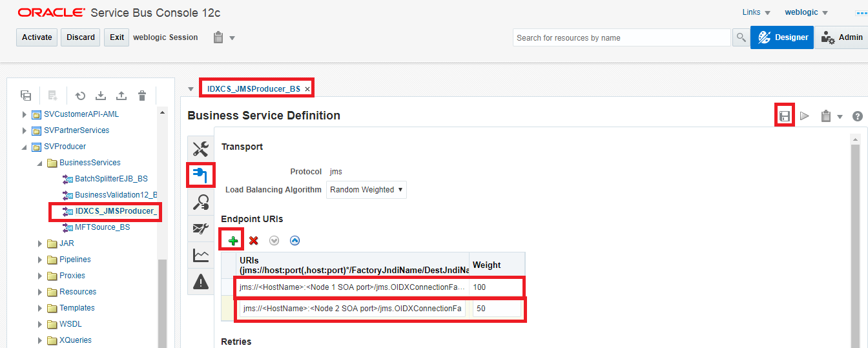Click the refresh tree icon
The image size is (868, 348).
coord(80,96)
